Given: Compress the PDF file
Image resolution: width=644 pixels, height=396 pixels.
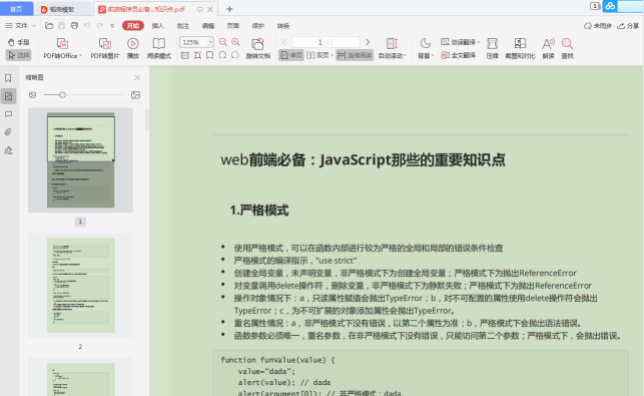Looking at the screenshot, I should coord(492,48).
